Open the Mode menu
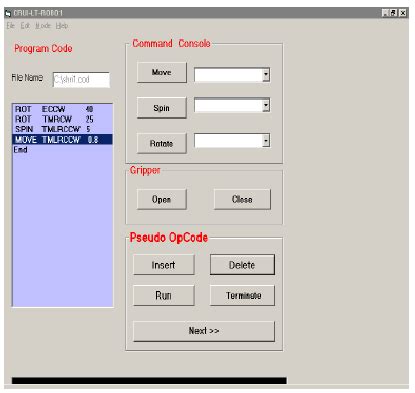 (x=43, y=26)
